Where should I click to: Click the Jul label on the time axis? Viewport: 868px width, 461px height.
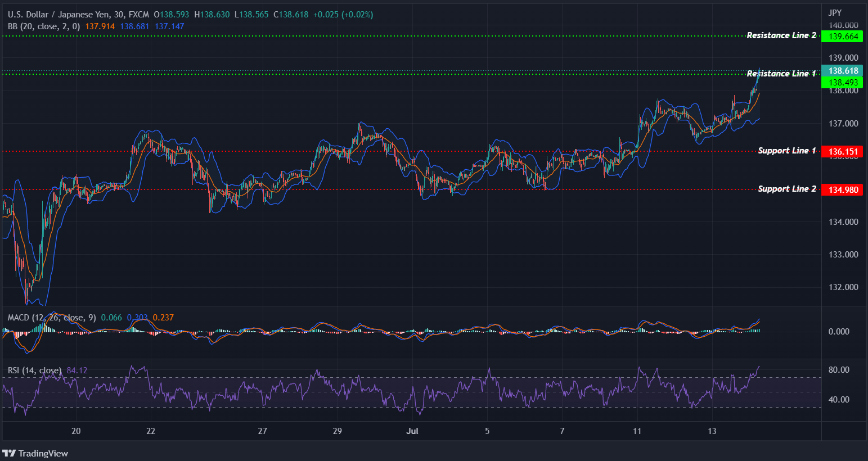[x=412, y=431]
